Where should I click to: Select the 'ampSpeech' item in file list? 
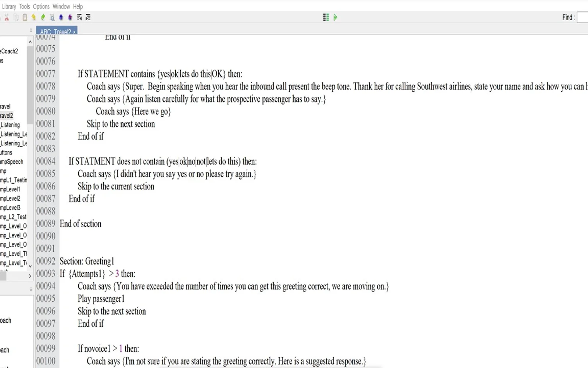pyautogui.click(x=11, y=162)
